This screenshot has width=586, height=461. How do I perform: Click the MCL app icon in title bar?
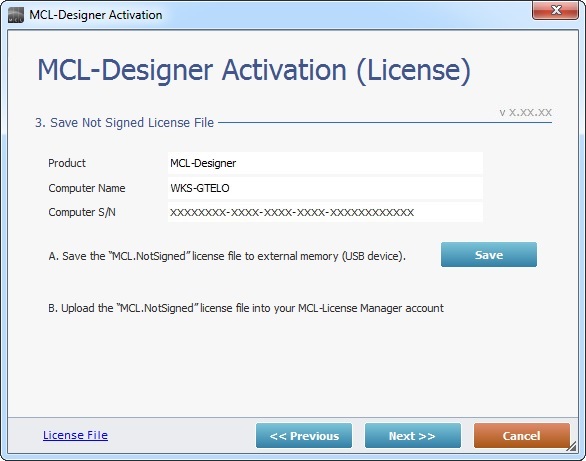(16, 15)
